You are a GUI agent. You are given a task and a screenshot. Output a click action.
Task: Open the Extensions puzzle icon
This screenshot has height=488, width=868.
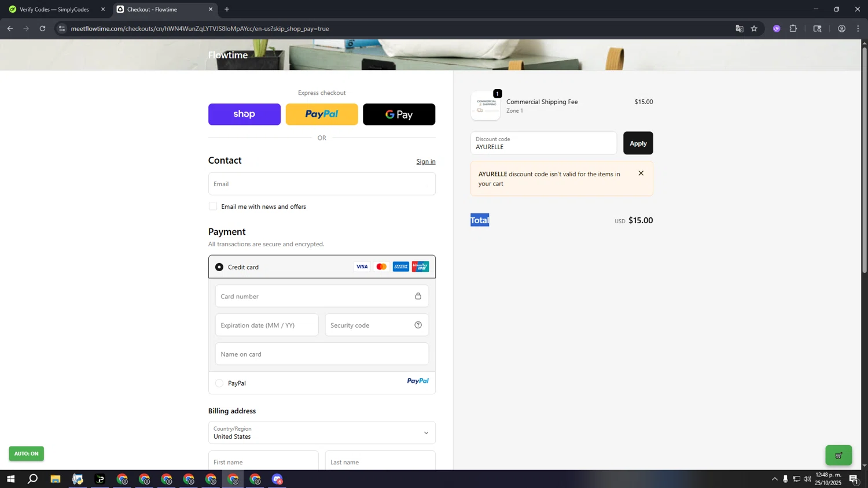[793, 28]
